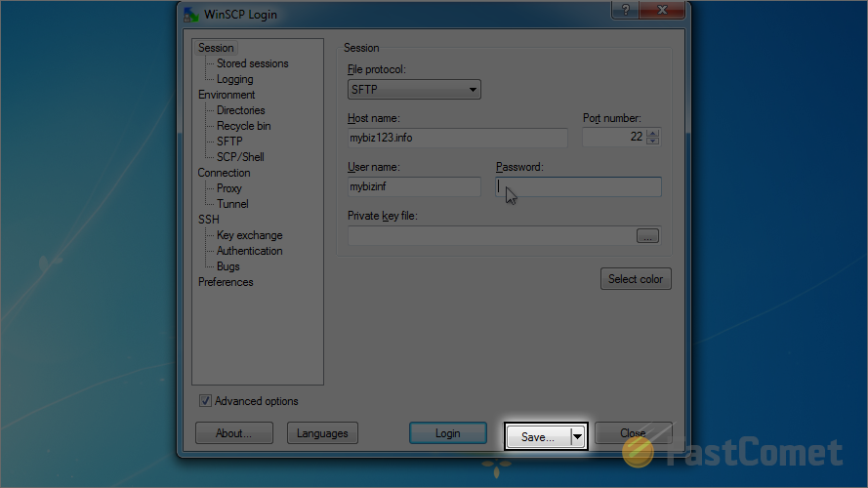868x488 pixels.
Task: Click the User name field
Action: pos(414,186)
